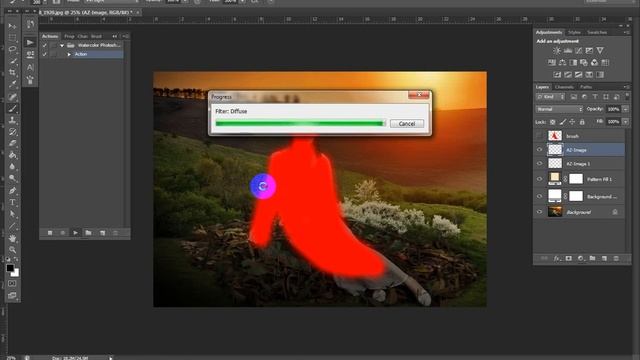Click the new layer icon in Layers panel
The width and height of the screenshot is (640, 360).
(x=604, y=258)
